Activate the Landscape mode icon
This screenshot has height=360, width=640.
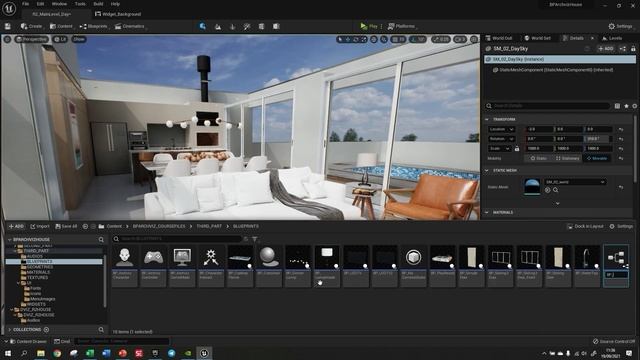coord(218,27)
